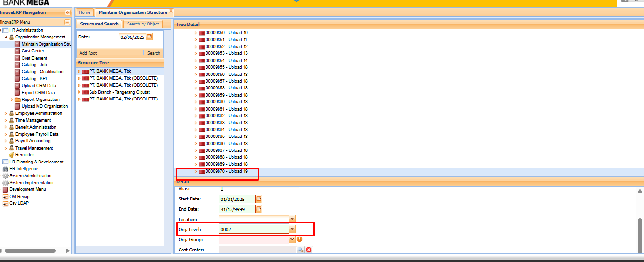Click the Development Menu icon

tap(5, 189)
